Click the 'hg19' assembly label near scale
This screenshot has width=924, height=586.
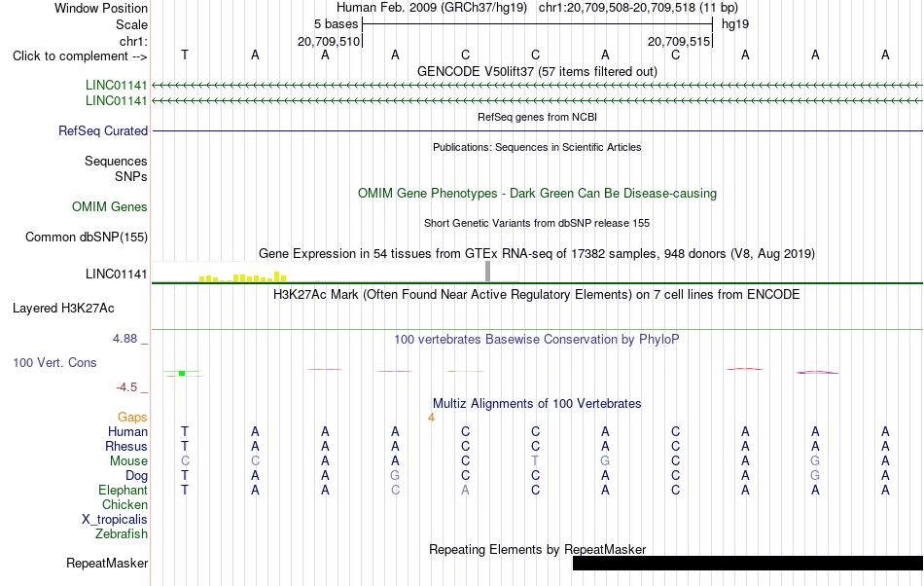pos(735,24)
